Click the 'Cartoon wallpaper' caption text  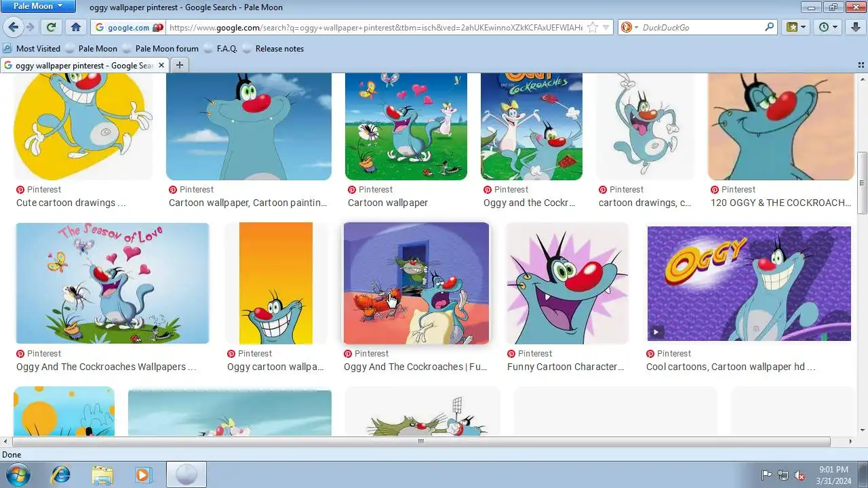pos(388,203)
